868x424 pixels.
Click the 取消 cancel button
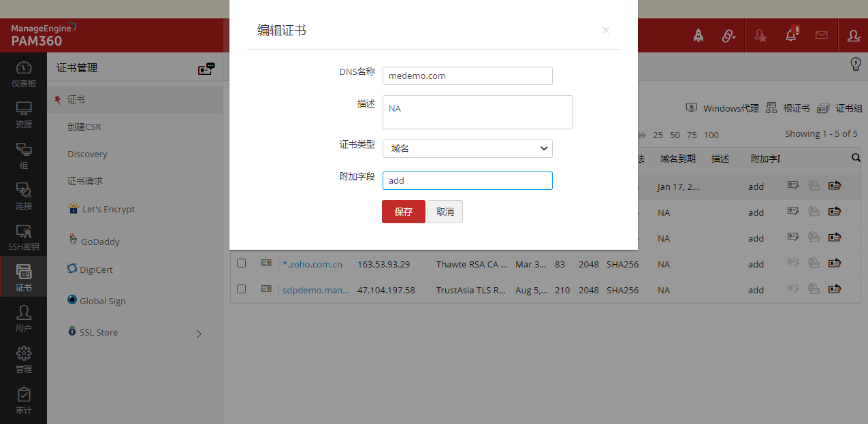point(445,212)
